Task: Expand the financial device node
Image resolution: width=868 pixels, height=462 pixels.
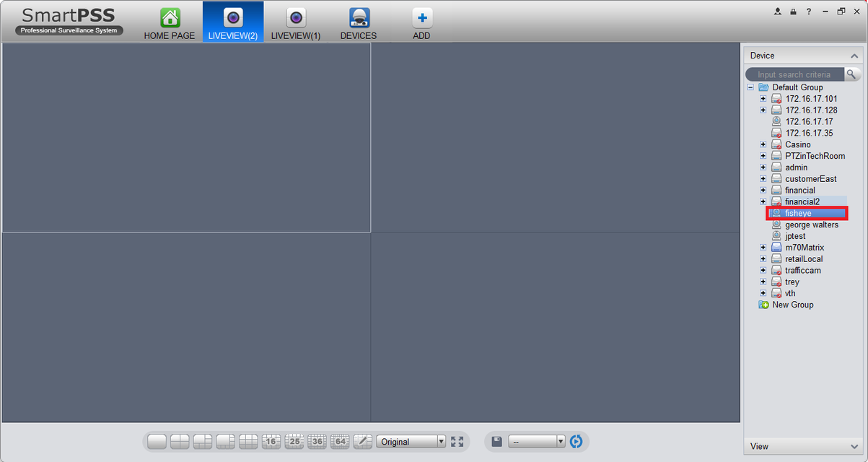Action: click(763, 191)
